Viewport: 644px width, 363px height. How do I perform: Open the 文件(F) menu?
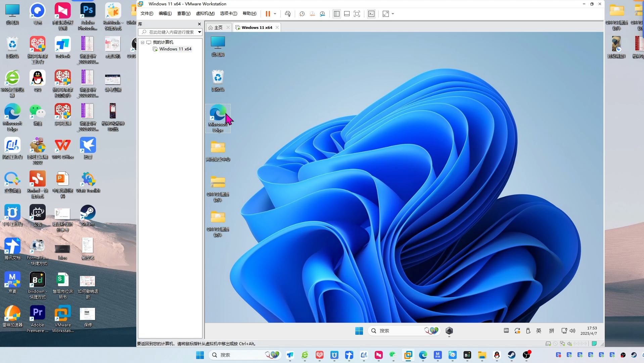point(147,13)
